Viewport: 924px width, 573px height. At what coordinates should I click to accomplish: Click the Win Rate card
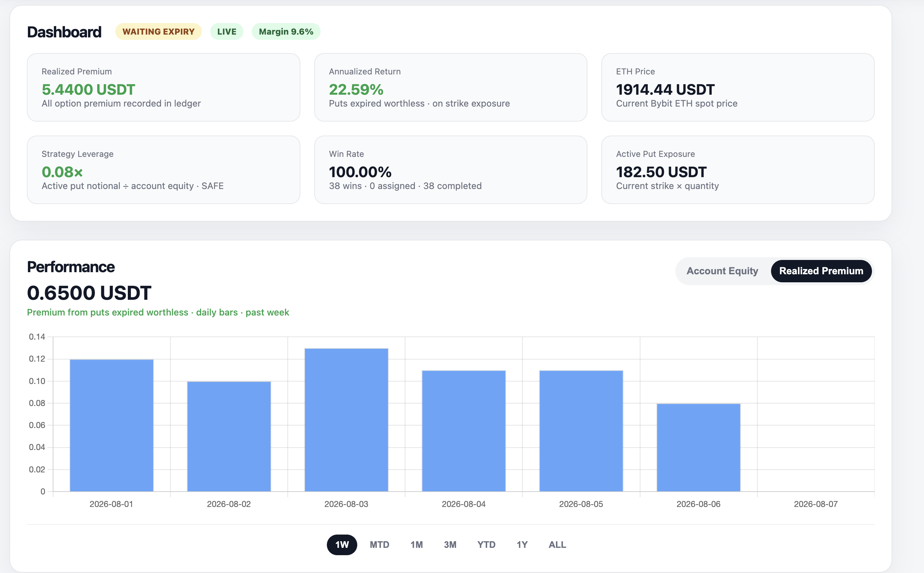450,170
